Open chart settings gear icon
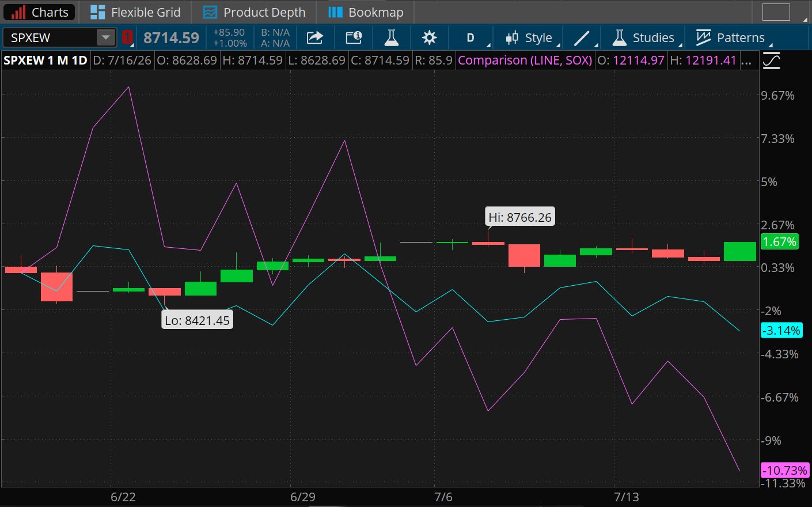The width and height of the screenshot is (812, 507). pos(430,38)
